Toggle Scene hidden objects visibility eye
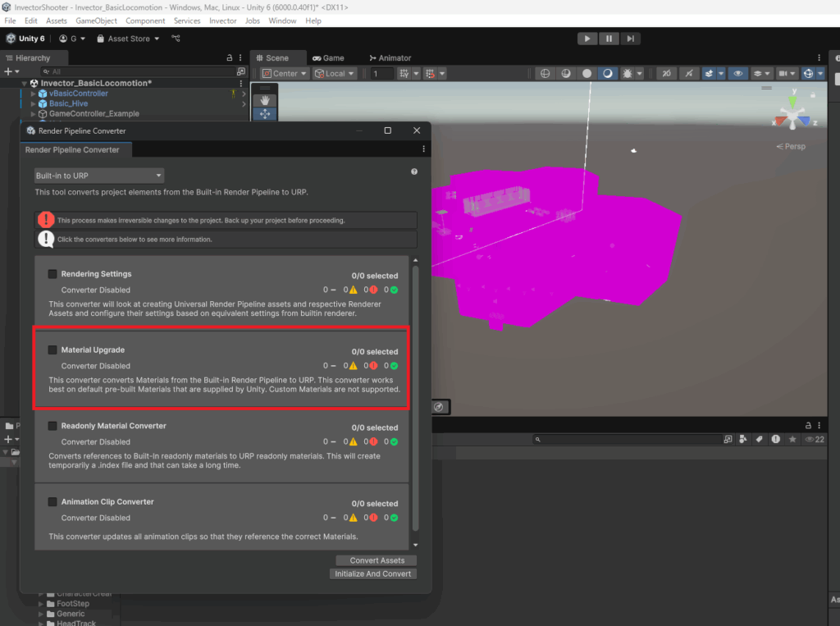This screenshot has height=626, width=840. click(x=737, y=73)
